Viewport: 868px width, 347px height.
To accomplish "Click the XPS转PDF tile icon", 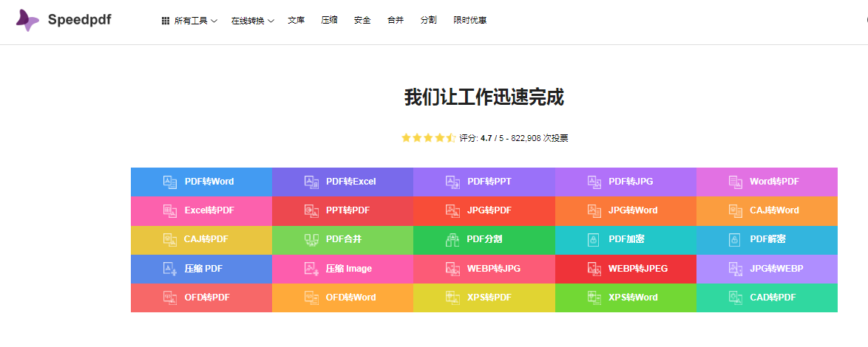I will coord(452,298).
